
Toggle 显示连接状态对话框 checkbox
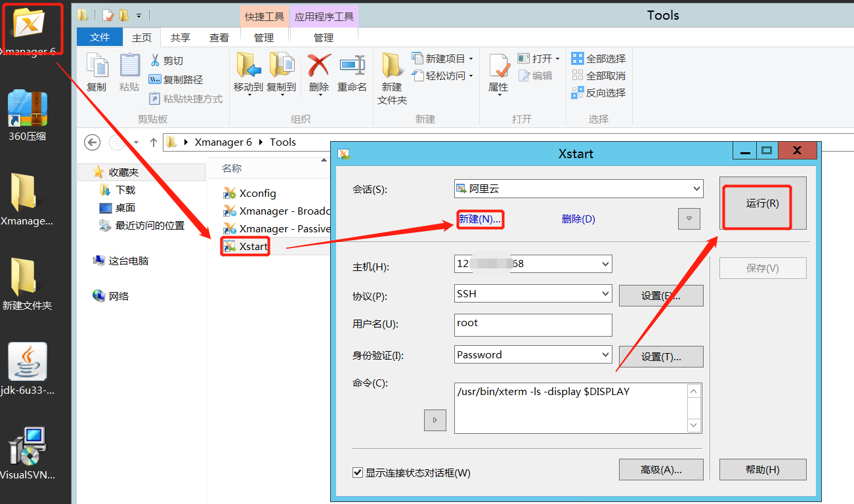358,472
